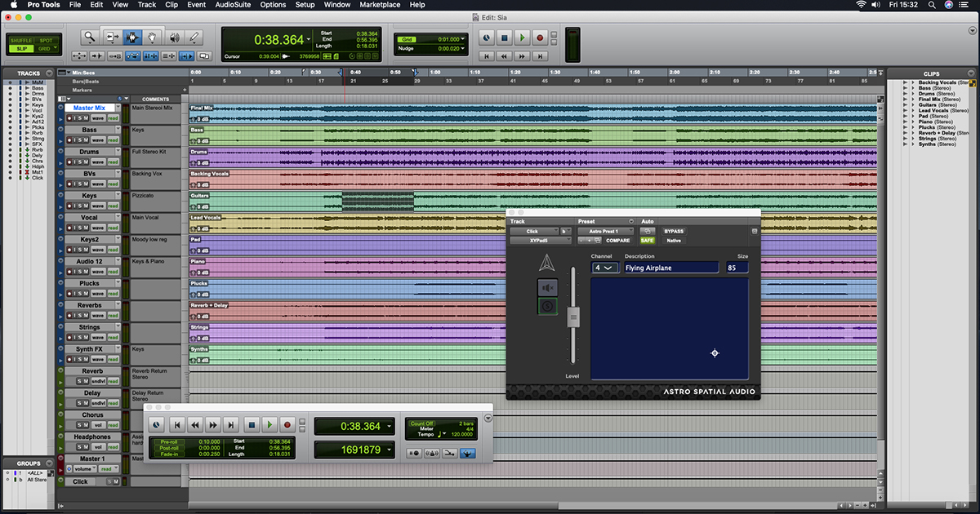This screenshot has height=514, width=980.
Task: Select the Master Mix track name
Action: (x=89, y=108)
